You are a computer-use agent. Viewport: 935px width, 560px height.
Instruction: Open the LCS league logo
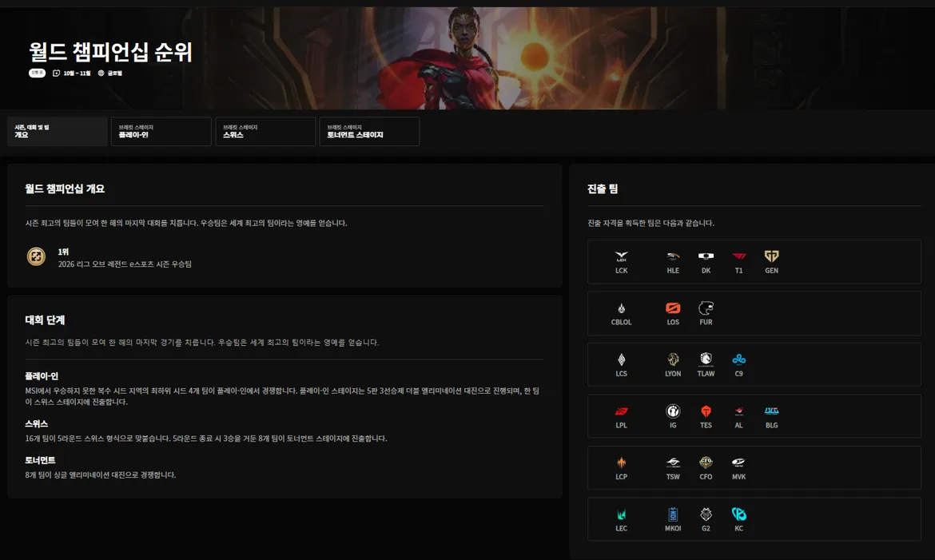coord(622,359)
